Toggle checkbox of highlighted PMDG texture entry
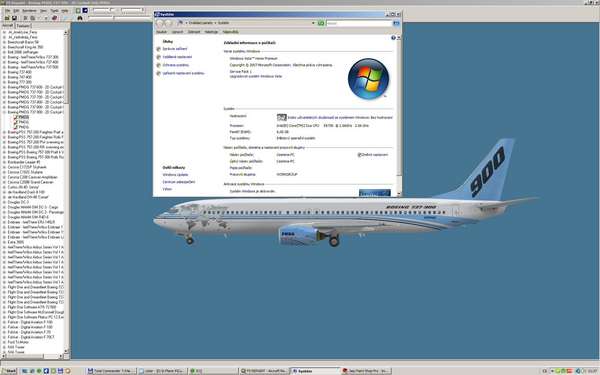Viewport: 600px width, 375px height. (x=16, y=117)
